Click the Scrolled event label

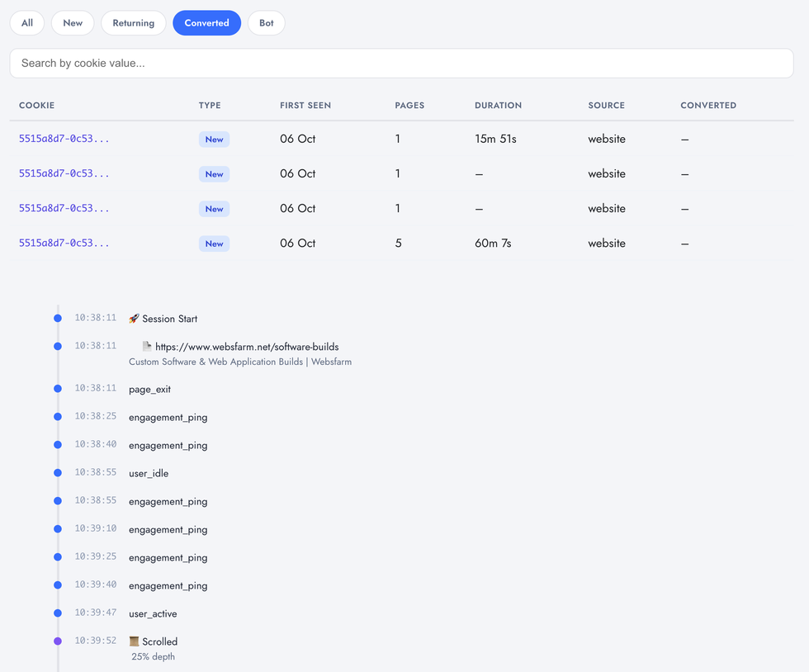coord(159,641)
